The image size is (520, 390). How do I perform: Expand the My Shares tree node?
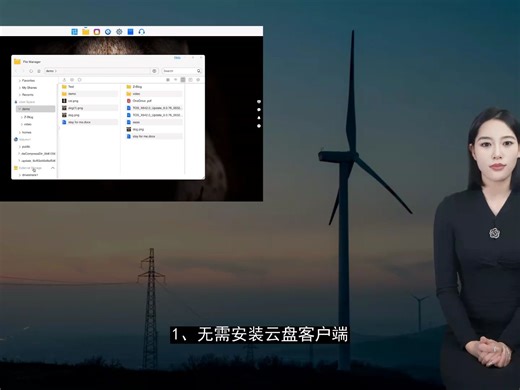(20, 88)
